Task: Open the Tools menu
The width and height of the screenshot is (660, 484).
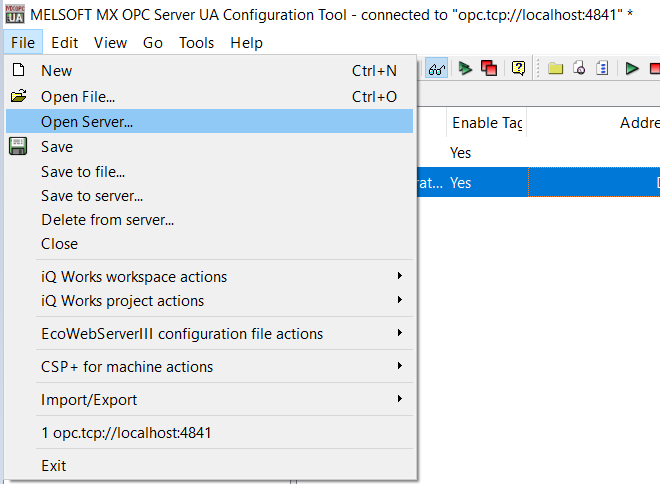Action: (197, 43)
